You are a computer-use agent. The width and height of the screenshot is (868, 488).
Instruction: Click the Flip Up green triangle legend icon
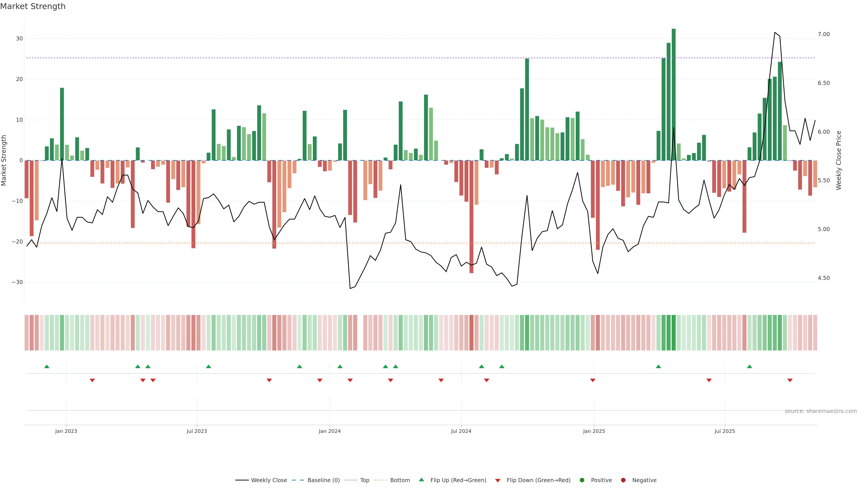421,480
